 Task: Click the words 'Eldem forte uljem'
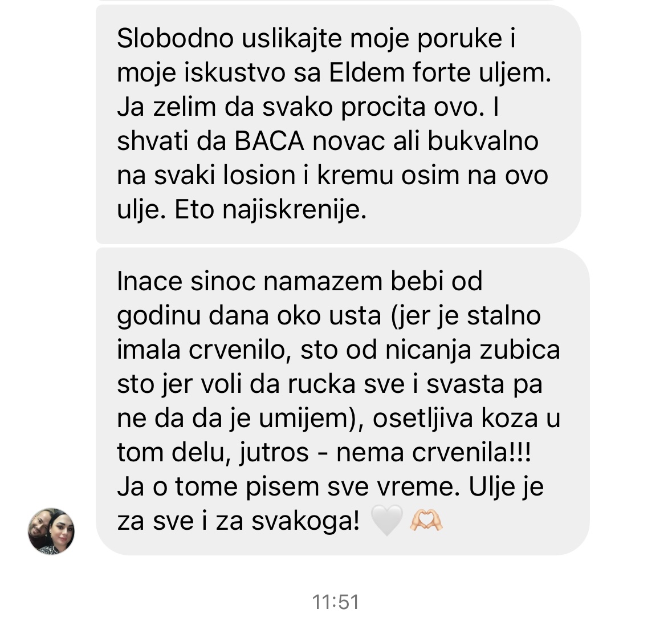[439, 73]
